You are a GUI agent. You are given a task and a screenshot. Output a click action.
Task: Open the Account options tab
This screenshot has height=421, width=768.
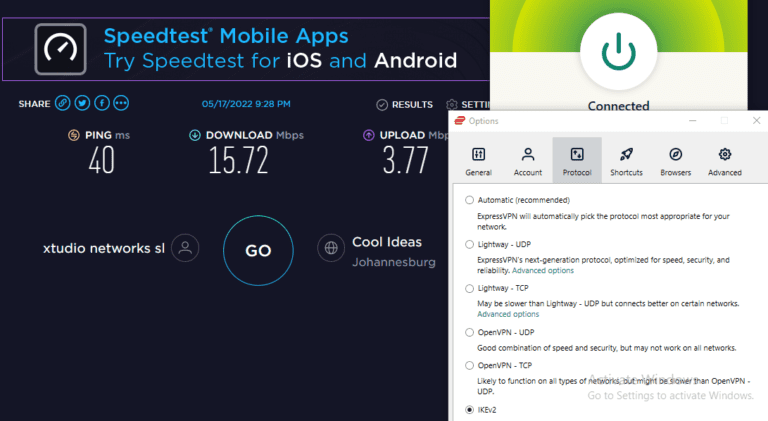528,161
